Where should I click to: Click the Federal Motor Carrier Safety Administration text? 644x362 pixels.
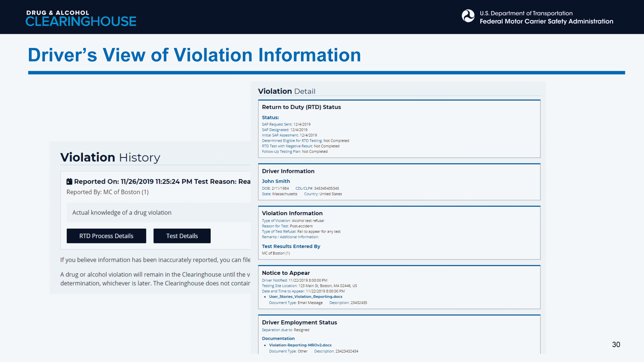pos(546,21)
